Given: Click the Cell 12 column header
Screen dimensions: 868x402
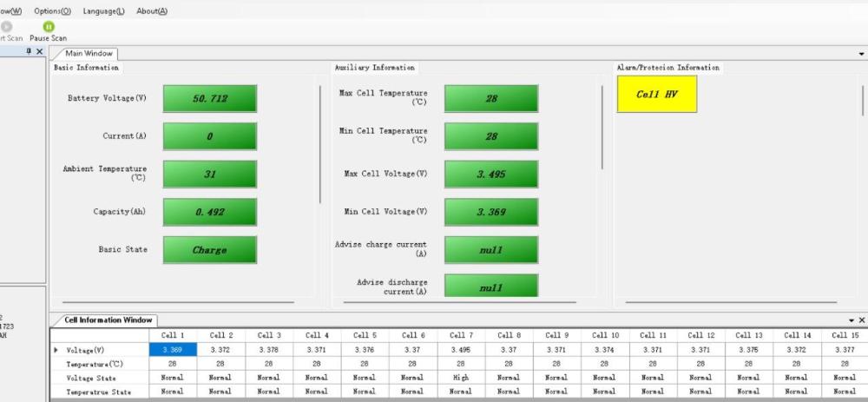Looking at the screenshot, I should 700,335.
